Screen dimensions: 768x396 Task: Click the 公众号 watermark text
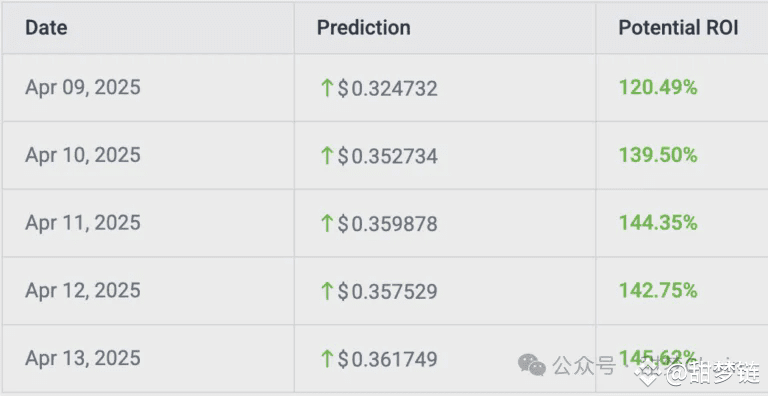pyautogui.click(x=583, y=365)
